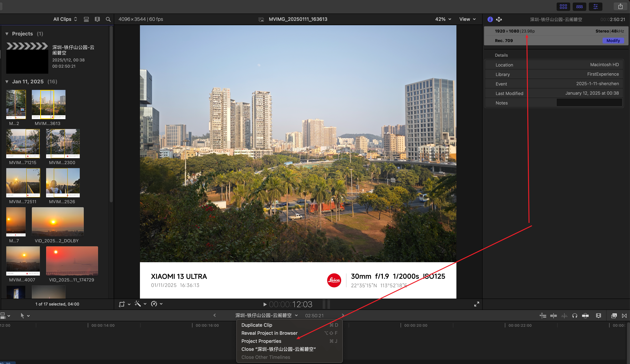Click the ruler at 00:00:20:00
630x364 pixels.
[416, 325]
